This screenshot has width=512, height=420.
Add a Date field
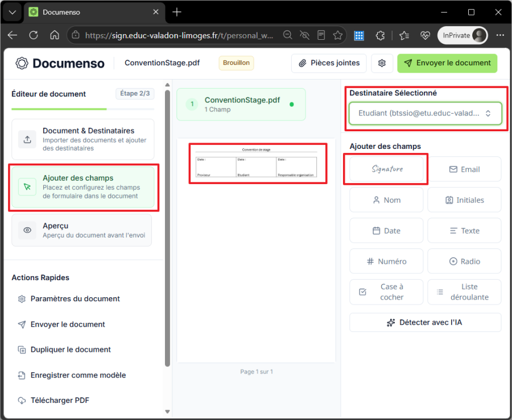tap(387, 230)
